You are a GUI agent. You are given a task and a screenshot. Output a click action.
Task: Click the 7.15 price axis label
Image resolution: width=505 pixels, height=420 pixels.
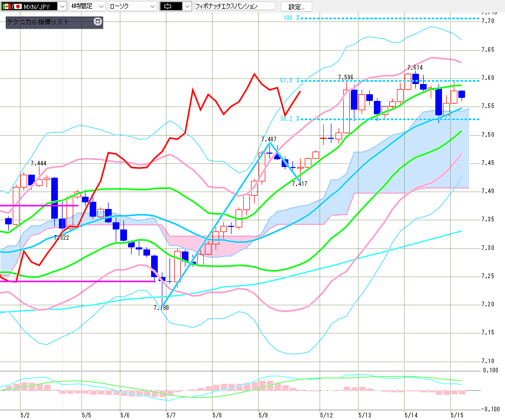pyautogui.click(x=488, y=332)
